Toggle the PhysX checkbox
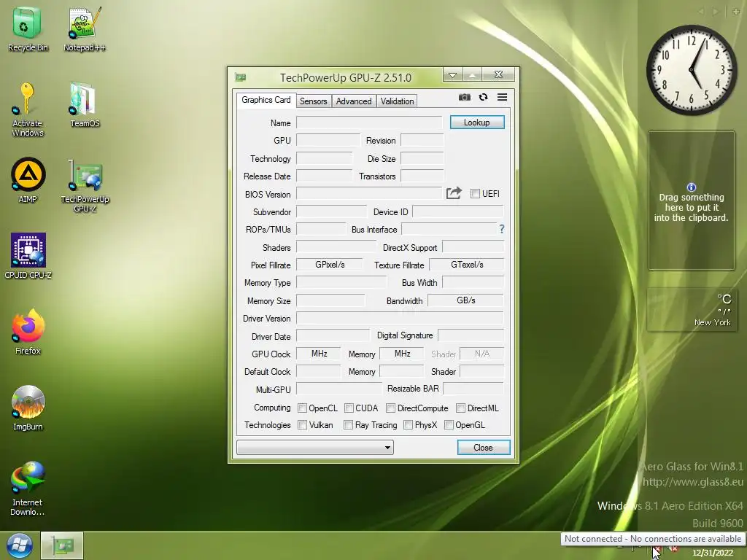Screen dimensions: 747x560 [x=408, y=425]
